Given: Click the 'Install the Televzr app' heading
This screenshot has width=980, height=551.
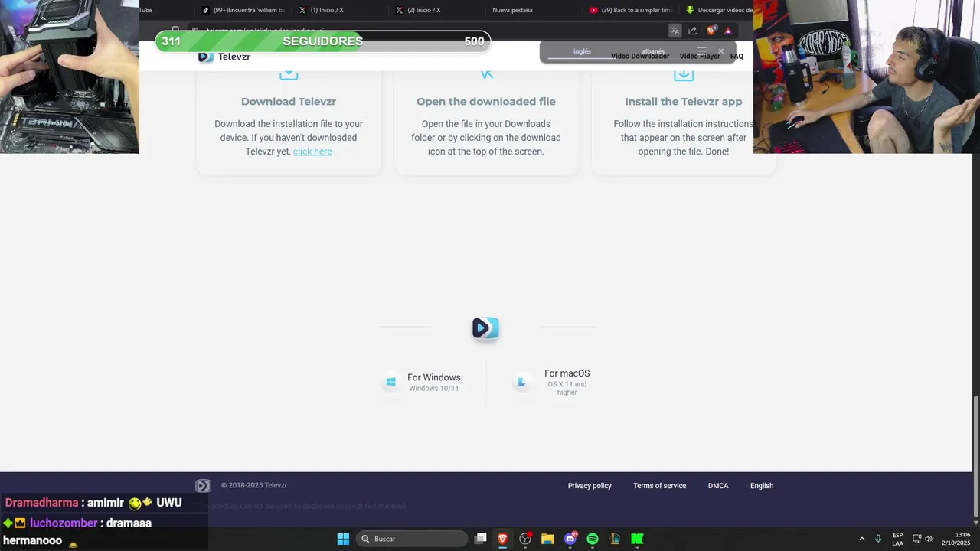Looking at the screenshot, I should tap(684, 102).
